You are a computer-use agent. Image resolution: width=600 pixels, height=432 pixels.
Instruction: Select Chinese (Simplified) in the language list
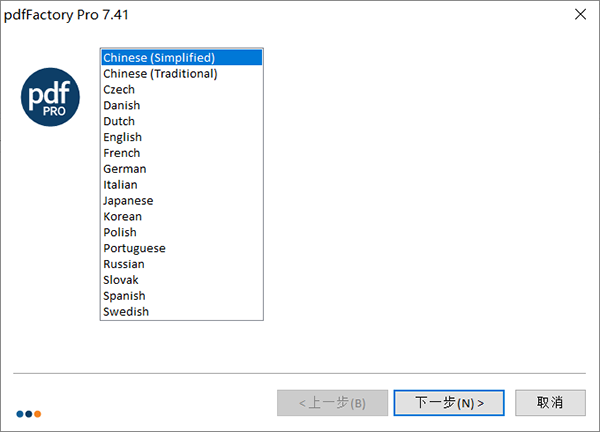point(182,58)
